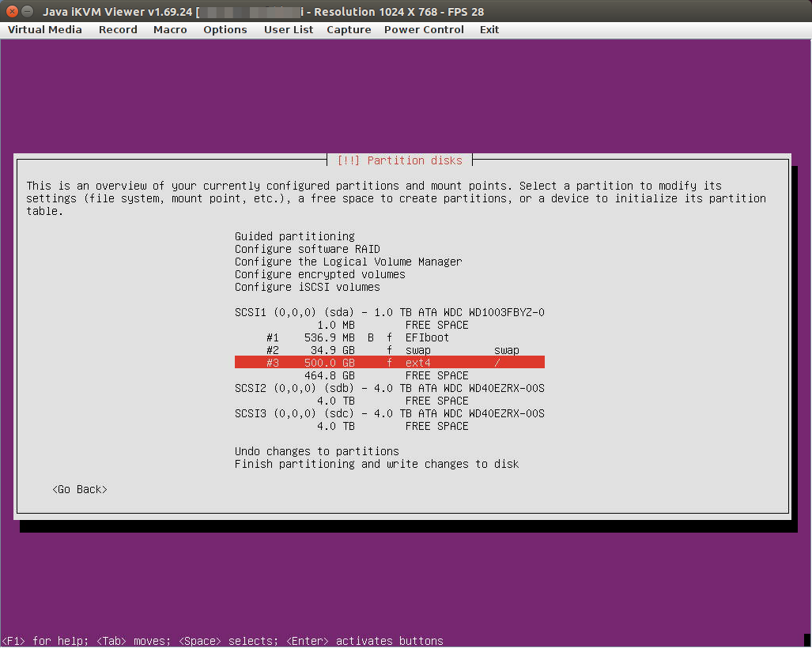Open the Capture menu
The height and width of the screenshot is (648, 812).
point(349,29)
